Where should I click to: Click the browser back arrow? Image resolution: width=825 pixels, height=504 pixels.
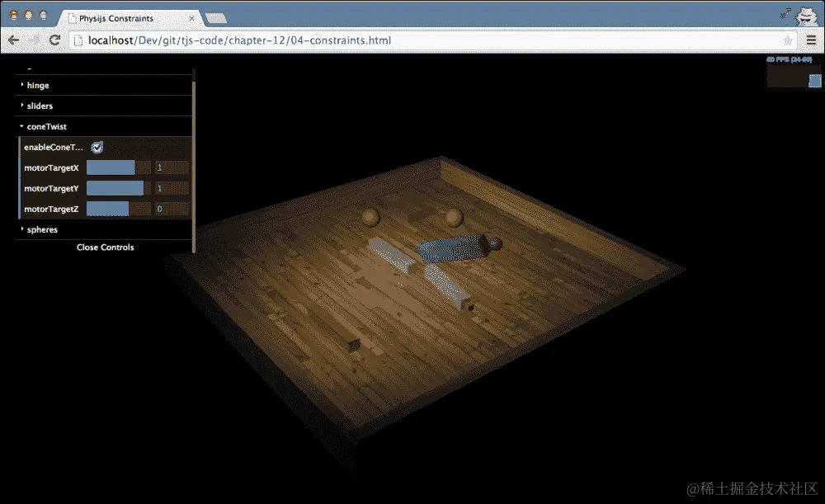pos(14,40)
